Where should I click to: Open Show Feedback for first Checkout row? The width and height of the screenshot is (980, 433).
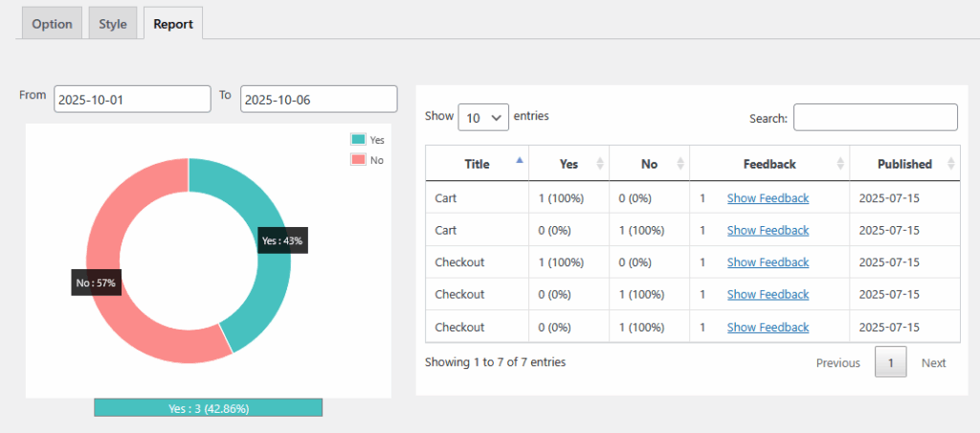coord(768,262)
